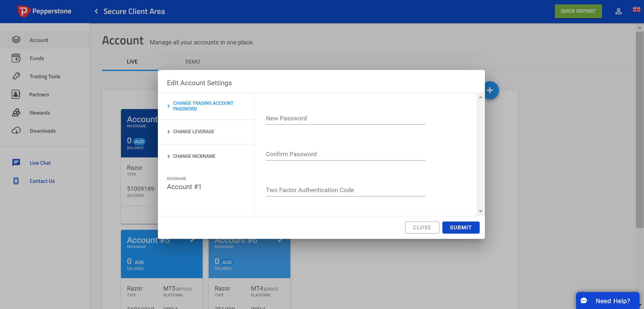Viewport: 644px width, 309px height.
Task: Click the New Password input field
Action: pos(345,118)
